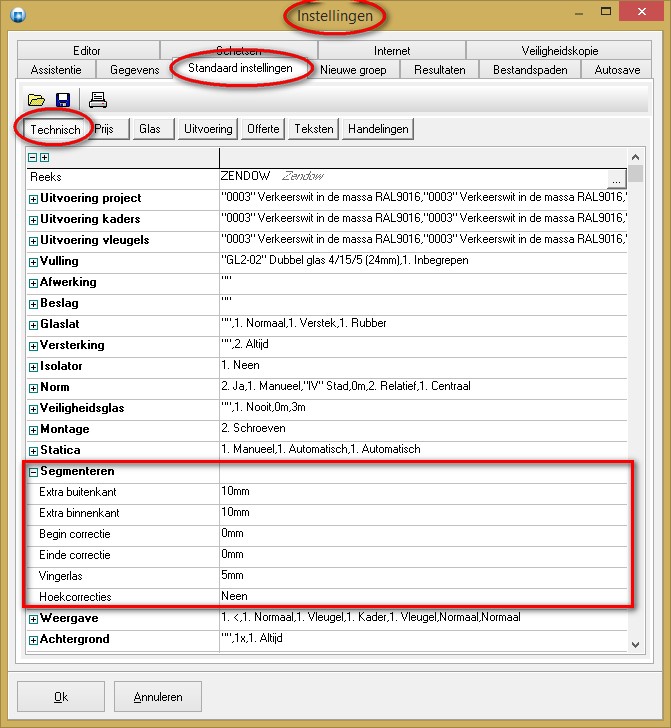671x728 pixels.
Task: Expand the Isolator row
Action: (33, 367)
